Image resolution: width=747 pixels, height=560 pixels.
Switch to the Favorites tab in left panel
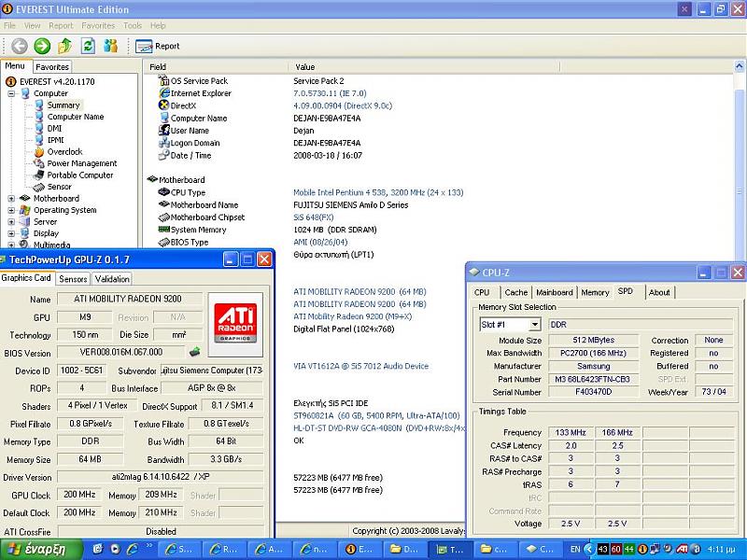tap(52, 67)
